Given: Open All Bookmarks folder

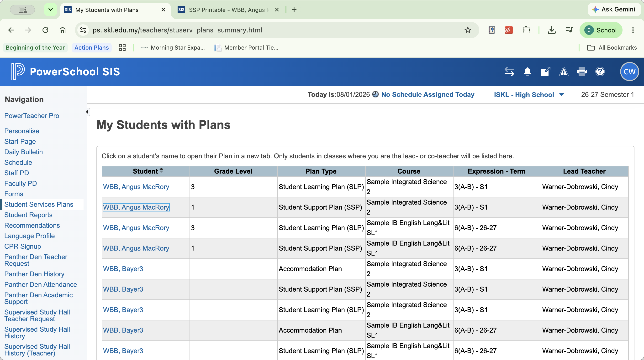Looking at the screenshot, I should pos(612,48).
